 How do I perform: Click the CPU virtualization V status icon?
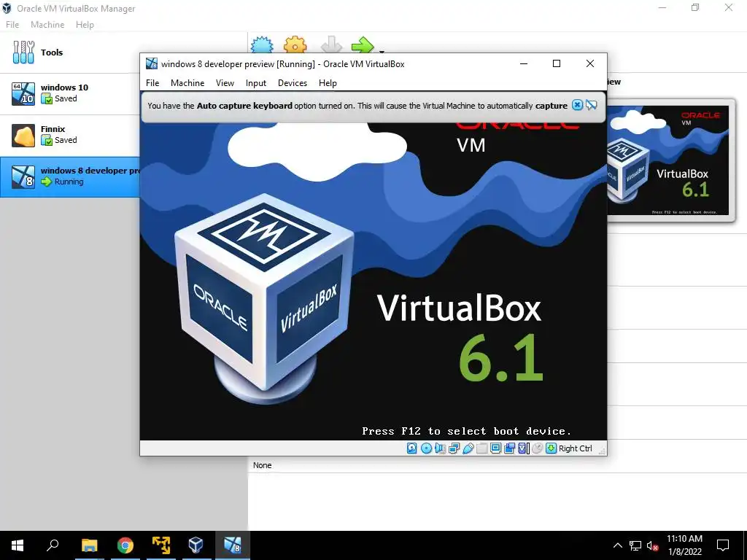[523, 448]
